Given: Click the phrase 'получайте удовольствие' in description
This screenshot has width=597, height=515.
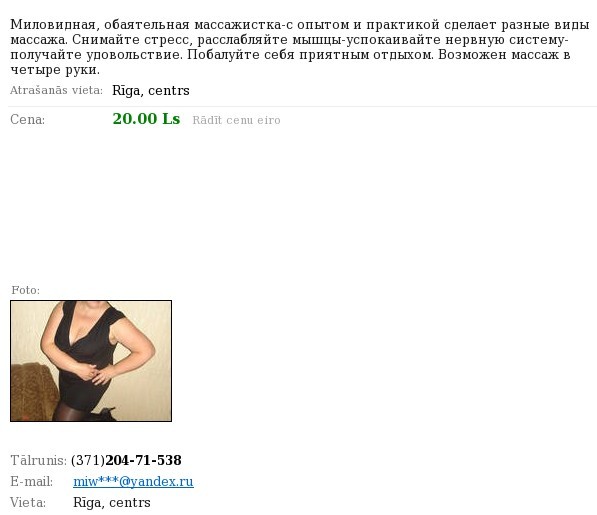Looking at the screenshot, I should 97,55.
